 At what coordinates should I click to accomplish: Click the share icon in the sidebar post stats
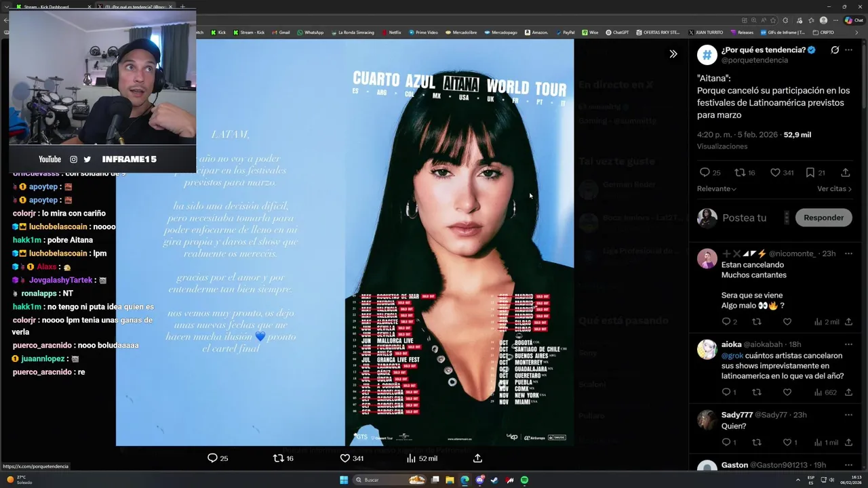point(846,173)
